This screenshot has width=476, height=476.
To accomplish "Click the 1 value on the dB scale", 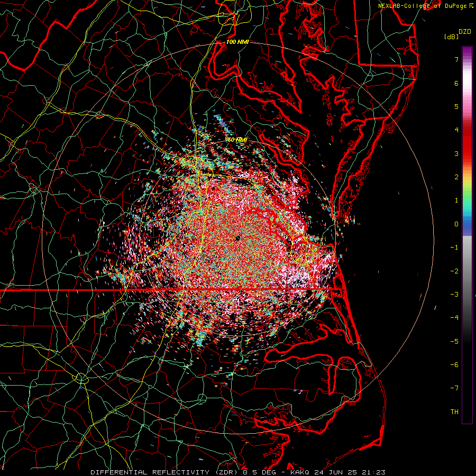I will click(456, 200).
